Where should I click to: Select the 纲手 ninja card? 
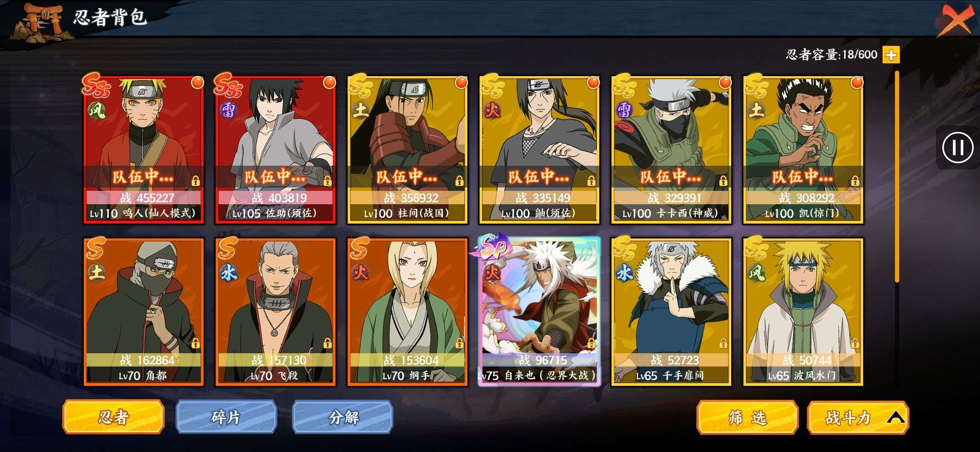(407, 311)
